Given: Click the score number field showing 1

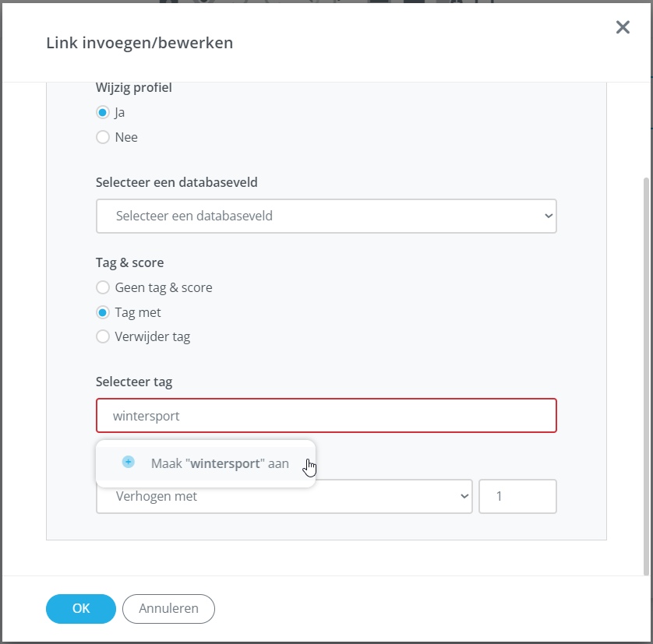Looking at the screenshot, I should pos(517,496).
